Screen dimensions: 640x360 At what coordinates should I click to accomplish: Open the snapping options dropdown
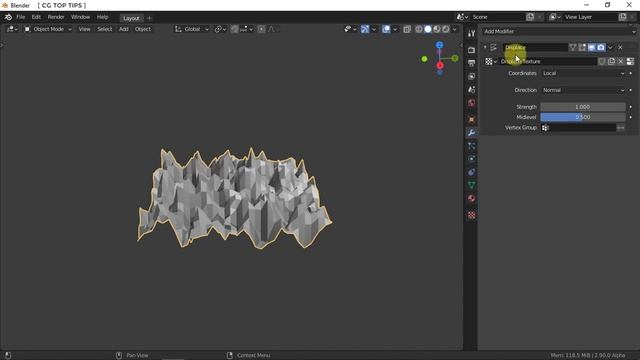tap(247, 29)
